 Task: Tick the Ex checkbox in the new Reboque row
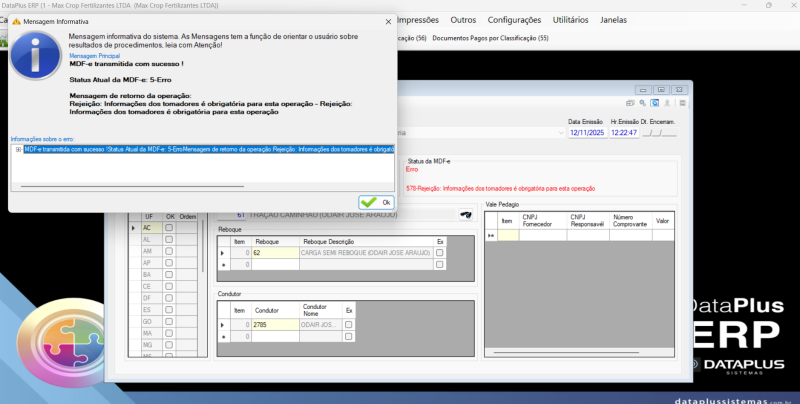pos(439,264)
